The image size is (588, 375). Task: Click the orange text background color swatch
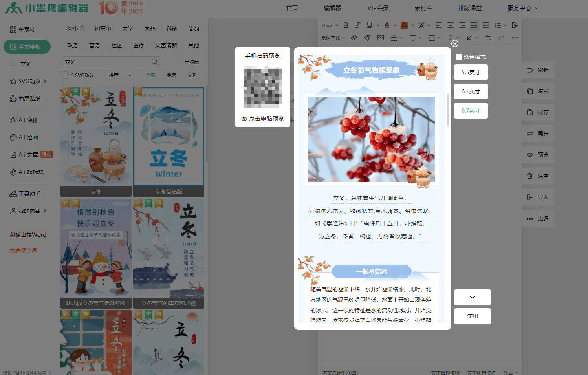tap(404, 25)
